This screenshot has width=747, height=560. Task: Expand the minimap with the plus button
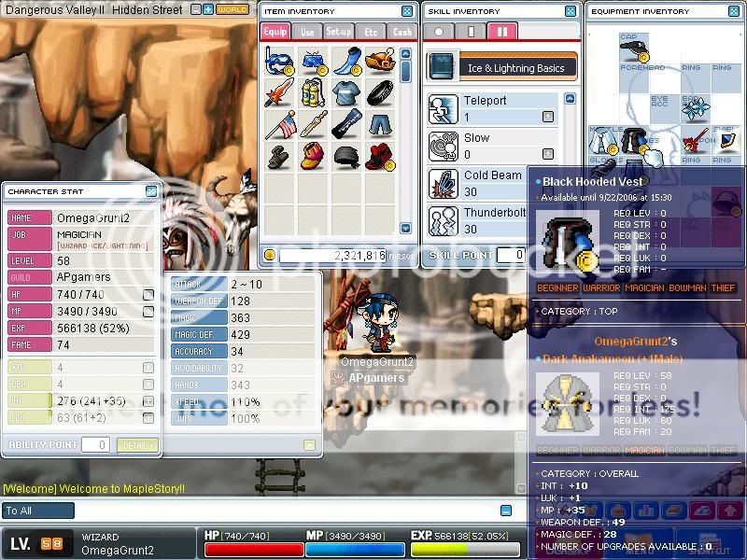coord(210,9)
